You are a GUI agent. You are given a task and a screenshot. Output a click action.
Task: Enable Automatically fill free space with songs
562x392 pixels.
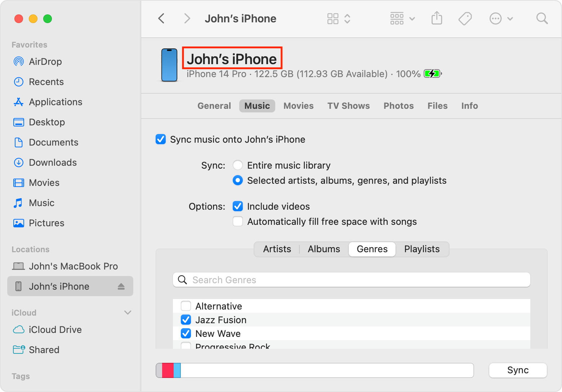click(x=238, y=221)
